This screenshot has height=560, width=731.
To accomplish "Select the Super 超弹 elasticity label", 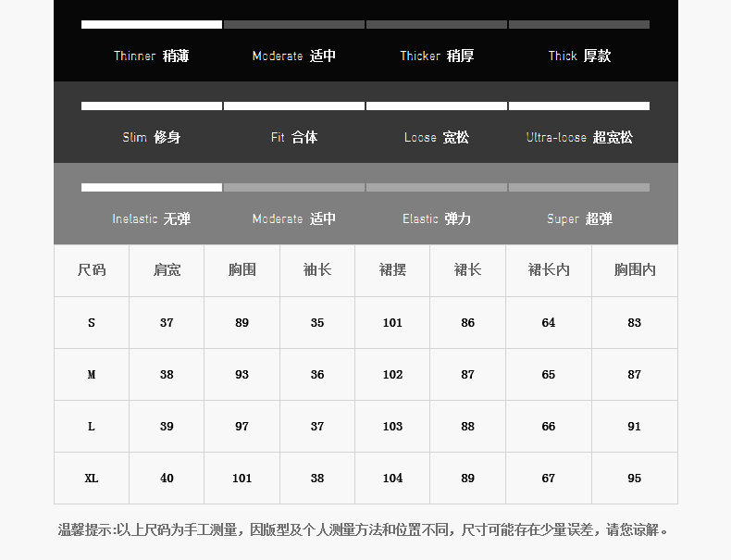I will tap(579, 219).
